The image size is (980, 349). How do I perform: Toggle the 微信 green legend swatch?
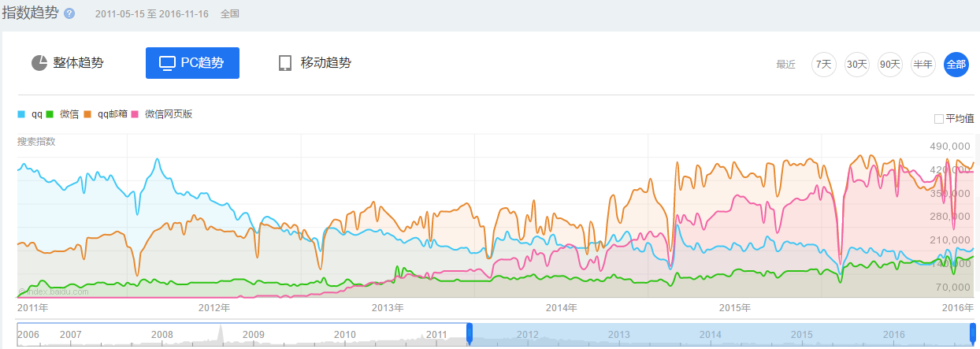pos(49,114)
